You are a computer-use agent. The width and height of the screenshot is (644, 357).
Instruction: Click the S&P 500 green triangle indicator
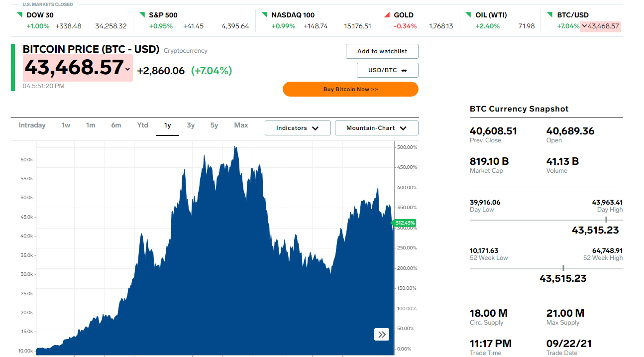click(x=142, y=14)
